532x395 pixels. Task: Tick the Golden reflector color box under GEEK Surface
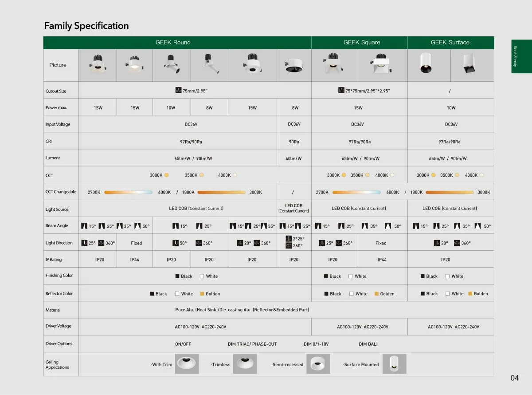(x=470, y=293)
